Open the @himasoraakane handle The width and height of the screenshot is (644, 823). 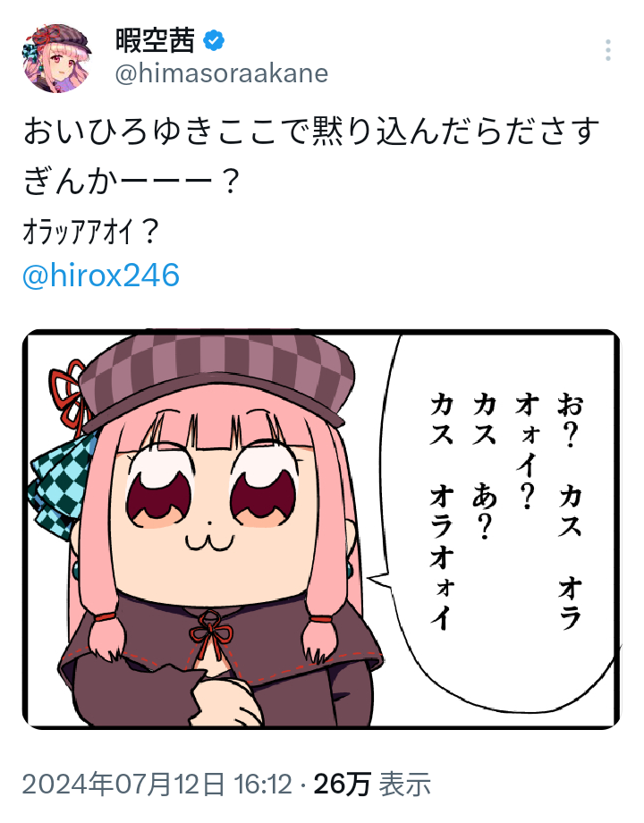(x=222, y=73)
